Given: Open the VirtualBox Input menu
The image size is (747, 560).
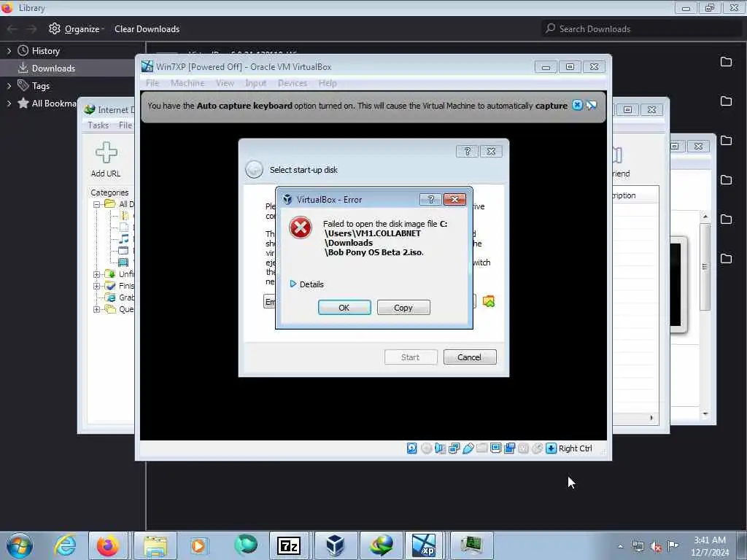Looking at the screenshot, I should (256, 83).
